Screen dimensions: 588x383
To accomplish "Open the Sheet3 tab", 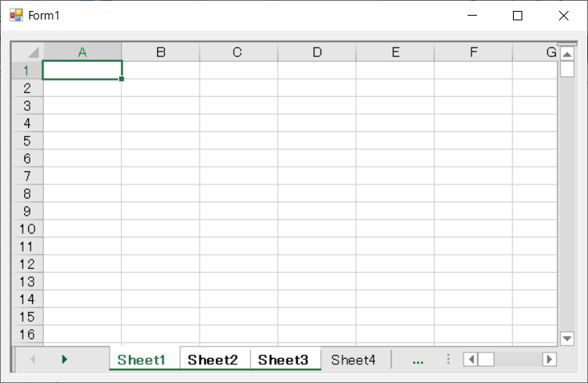I will click(x=283, y=360).
